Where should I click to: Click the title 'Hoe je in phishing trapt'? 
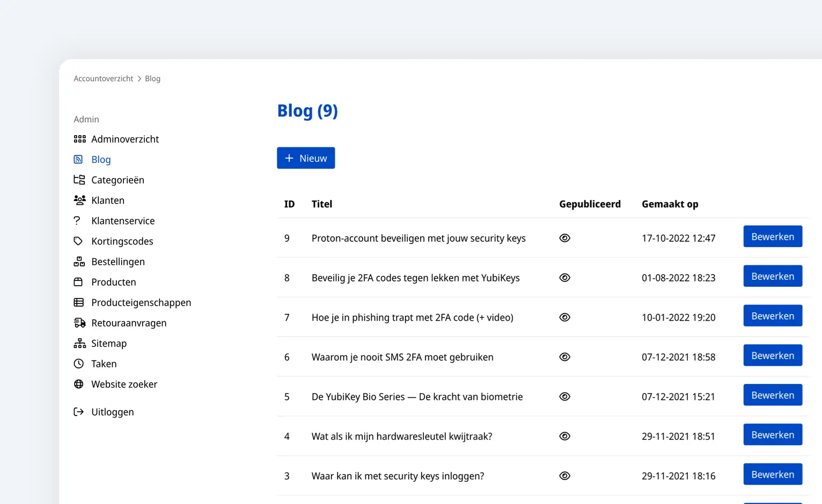[x=412, y=317]
